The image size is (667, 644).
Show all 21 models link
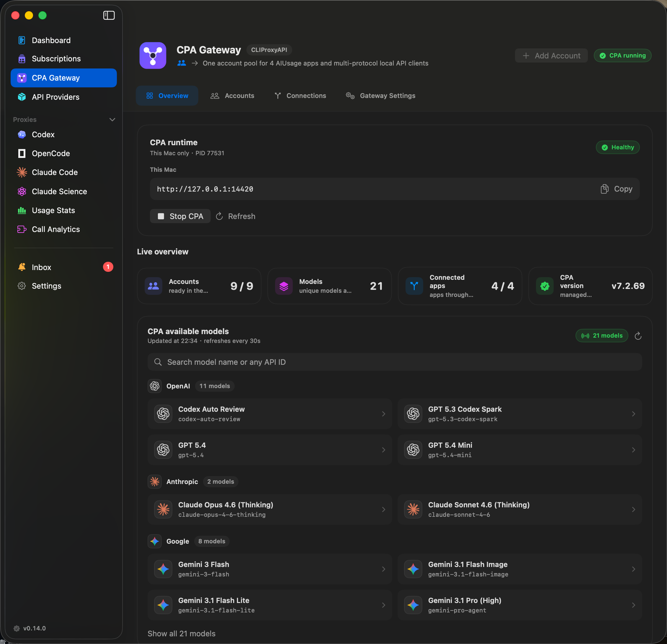[182, 633]
